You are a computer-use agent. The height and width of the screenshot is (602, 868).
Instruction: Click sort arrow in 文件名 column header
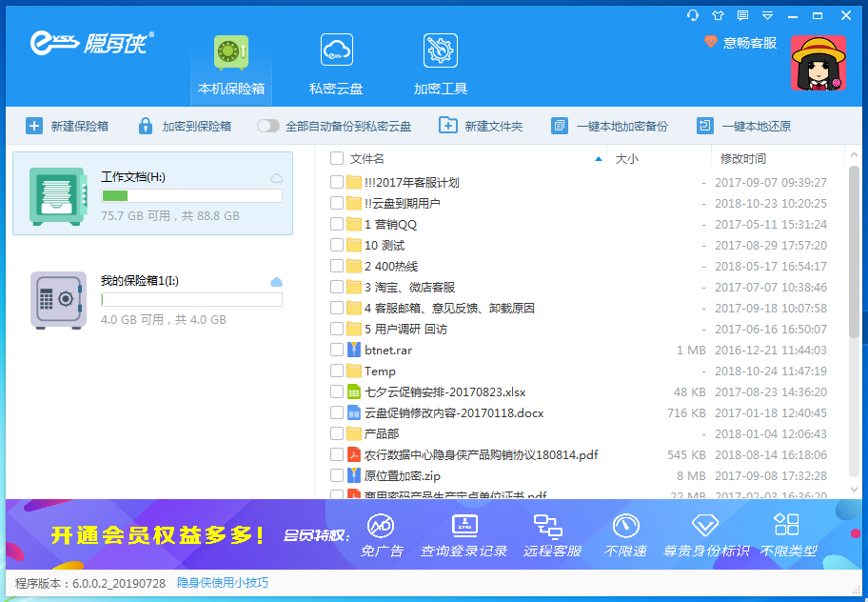(x=599, y=158)
